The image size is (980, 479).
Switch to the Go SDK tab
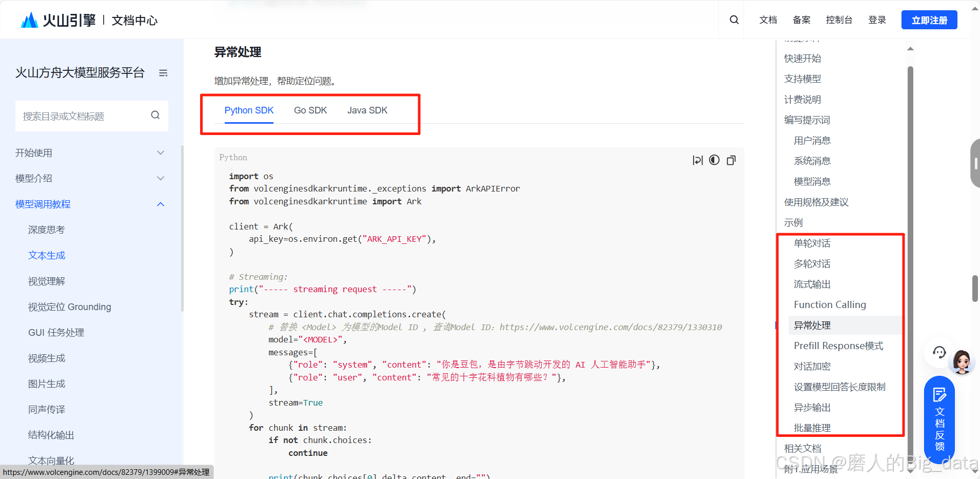point(310,110)
